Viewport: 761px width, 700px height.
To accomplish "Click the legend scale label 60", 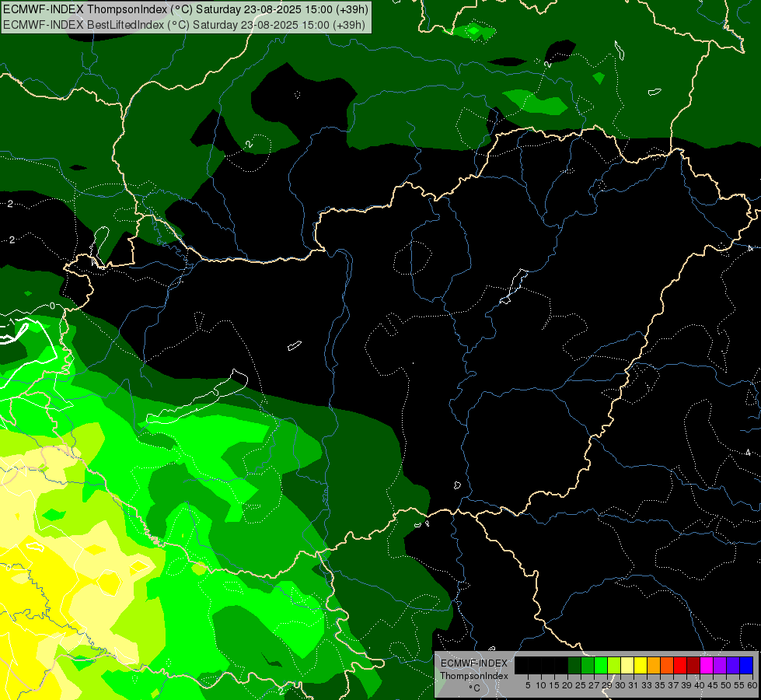I will pyautogui.click(x=752, y=685).
